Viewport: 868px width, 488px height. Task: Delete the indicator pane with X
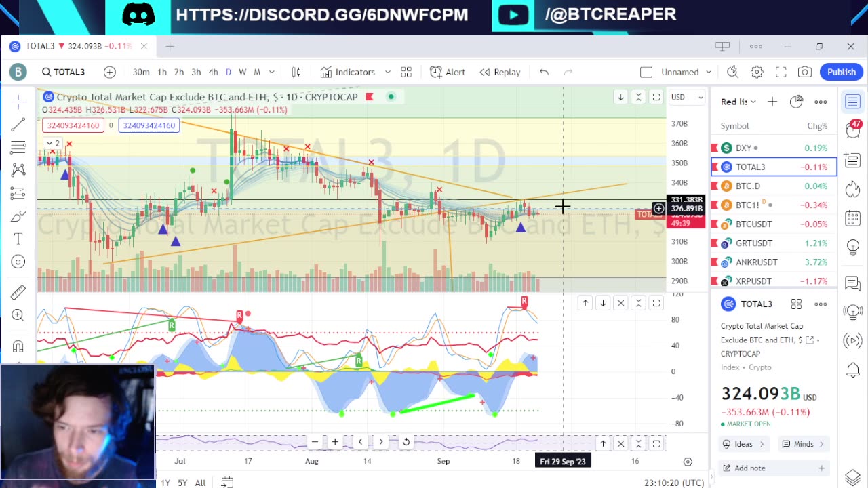click(620, 303)
